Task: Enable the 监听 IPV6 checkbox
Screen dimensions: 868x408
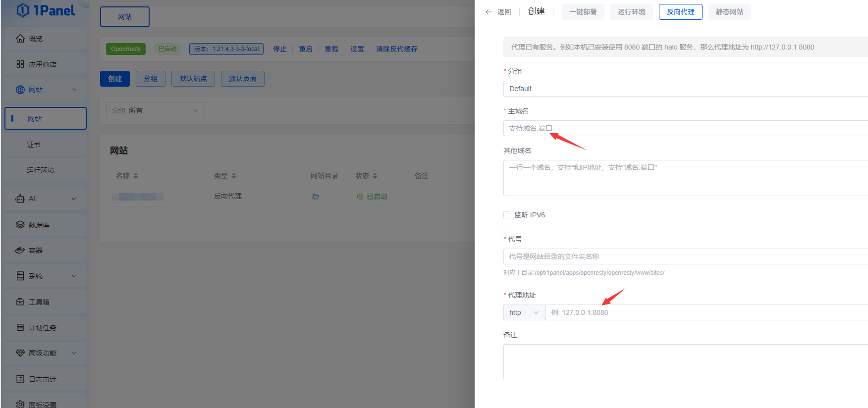Action: pos(507,215)
